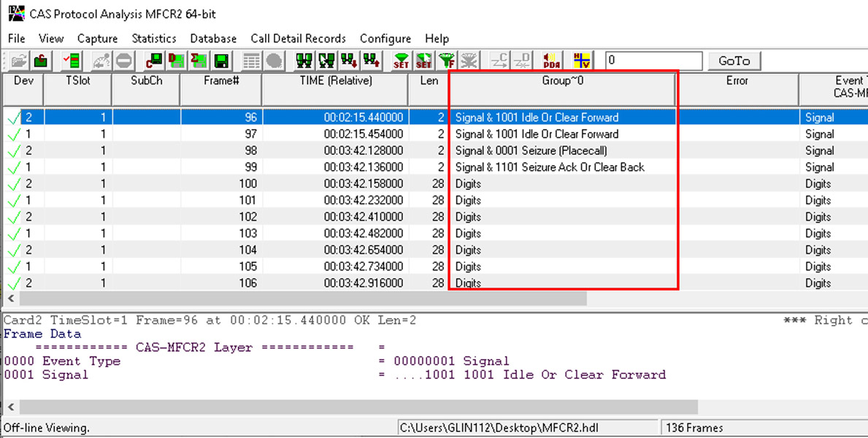
Task: Click binoculars with up arrow find-previous icon
Action: [372, 61]
